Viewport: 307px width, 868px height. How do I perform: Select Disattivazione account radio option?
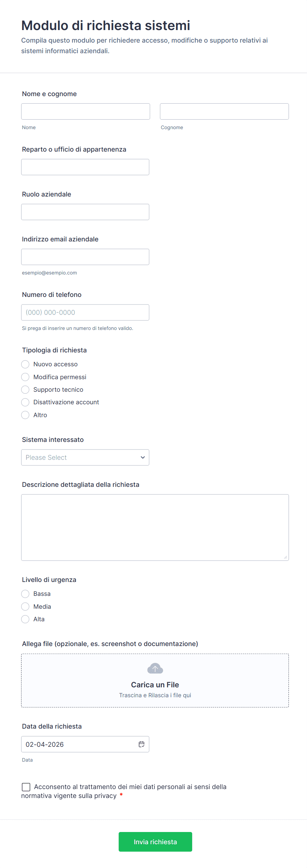[25, 402]
